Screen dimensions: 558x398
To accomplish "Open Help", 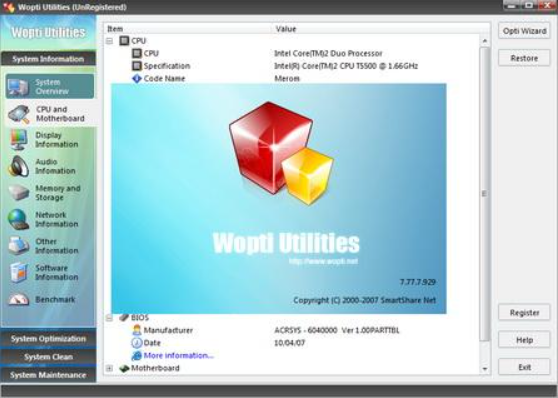I will pyautogui.click(x=524, y=340).
